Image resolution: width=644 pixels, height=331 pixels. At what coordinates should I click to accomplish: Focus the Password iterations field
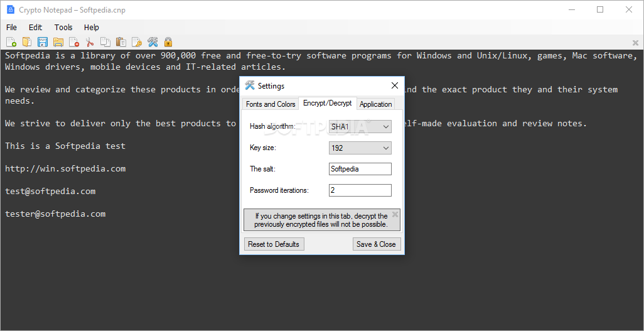[x=360, y=190]
